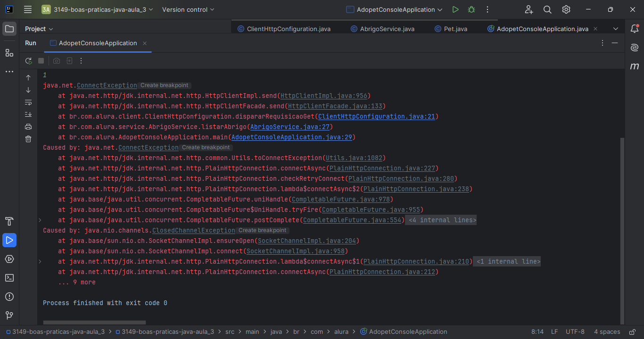Image resolution: width=644 pixels, height=339 pixels.
Task: Click the console vertical scrollbar
Action: 622,231
